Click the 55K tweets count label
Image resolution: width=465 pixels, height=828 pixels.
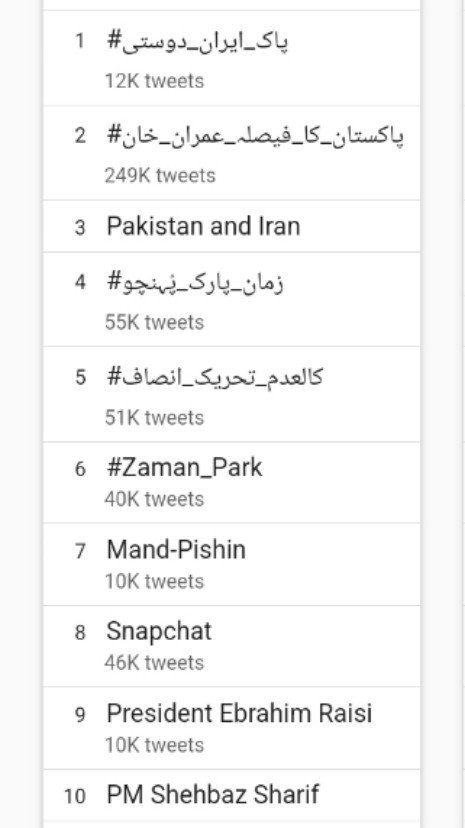pyautogui.click(x=154, y=322)
